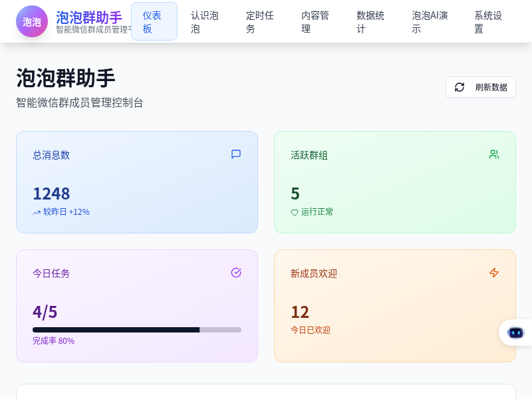Go to 数据统计 from the navigation bar
Image resolution: width=532 pixels, height=399 pixels.
click(370, 21)
